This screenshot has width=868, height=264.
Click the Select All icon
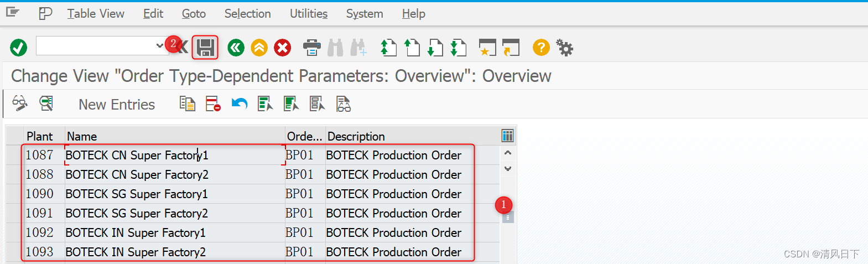(x=266, y=103)
